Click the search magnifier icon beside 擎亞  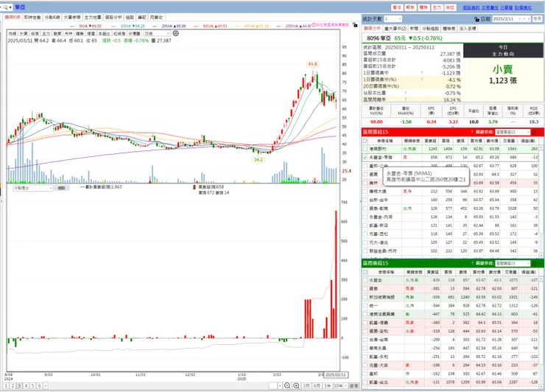6,7
